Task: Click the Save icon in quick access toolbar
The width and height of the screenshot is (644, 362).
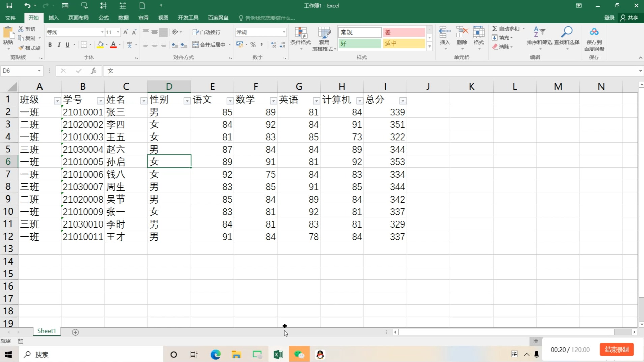Action: pos(9,5)
